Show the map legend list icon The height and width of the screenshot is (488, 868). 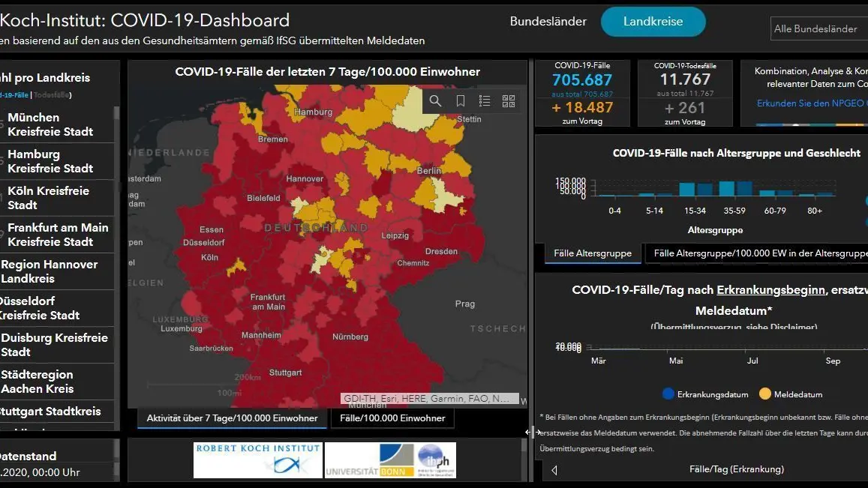coord(485,100)
